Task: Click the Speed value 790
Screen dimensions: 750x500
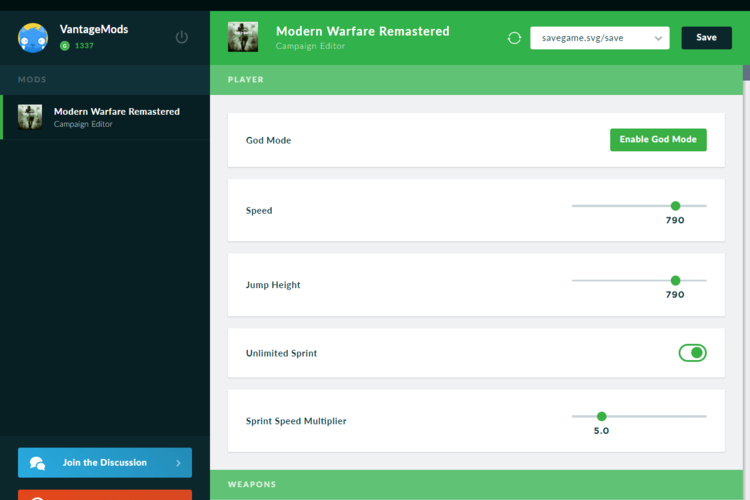Action: (x=675, y=220)
